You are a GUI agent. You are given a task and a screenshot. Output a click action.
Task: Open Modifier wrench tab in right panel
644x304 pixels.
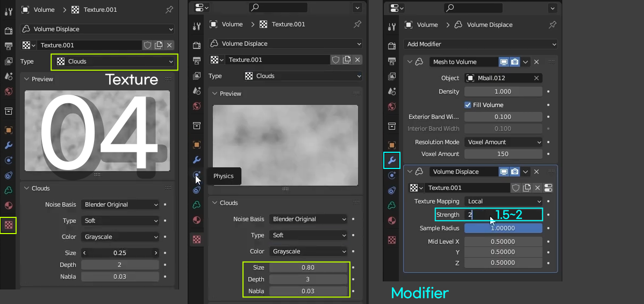392,160
